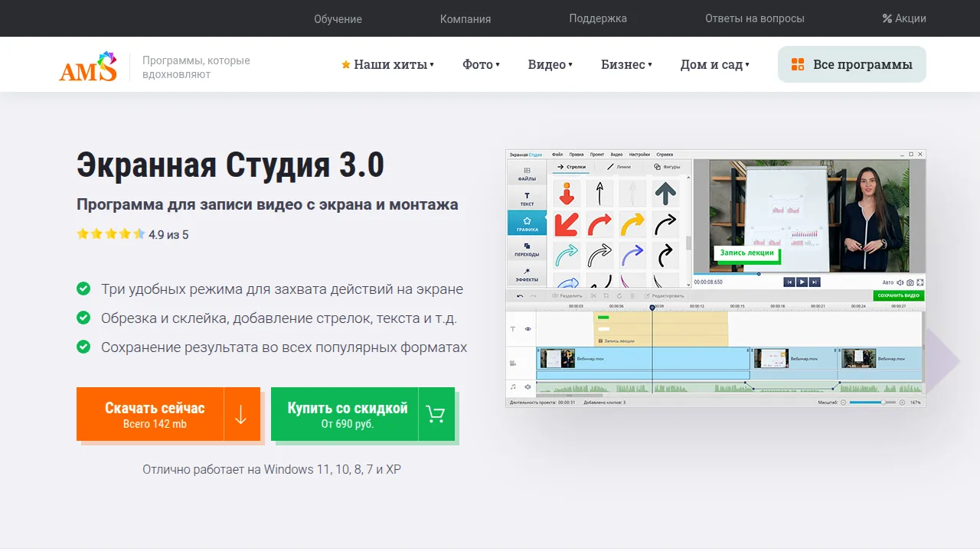The width and height of the screenshot is (980, 551).
Task: Click the crop icon in timeline toolbar
Action: (x=606, y=295)
